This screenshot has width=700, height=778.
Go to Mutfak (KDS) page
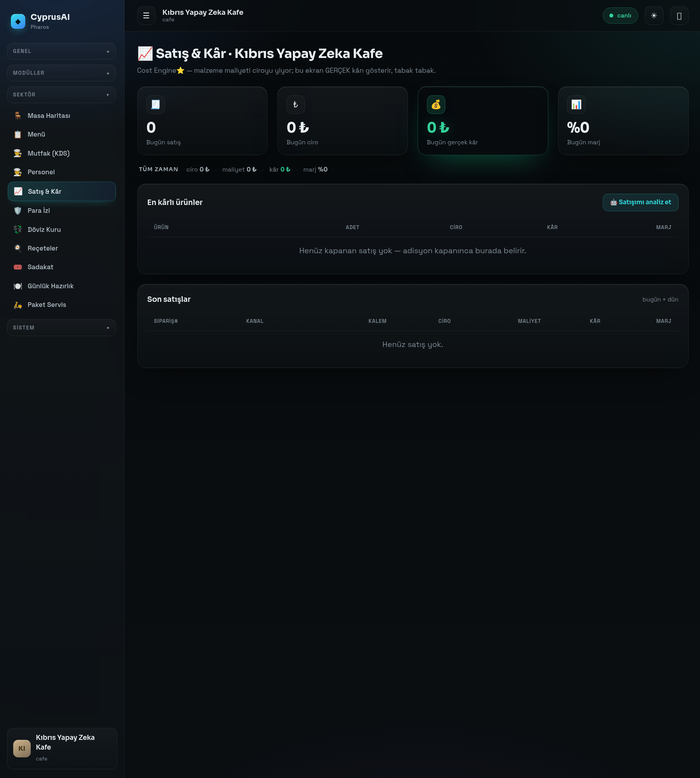(61, 153)
